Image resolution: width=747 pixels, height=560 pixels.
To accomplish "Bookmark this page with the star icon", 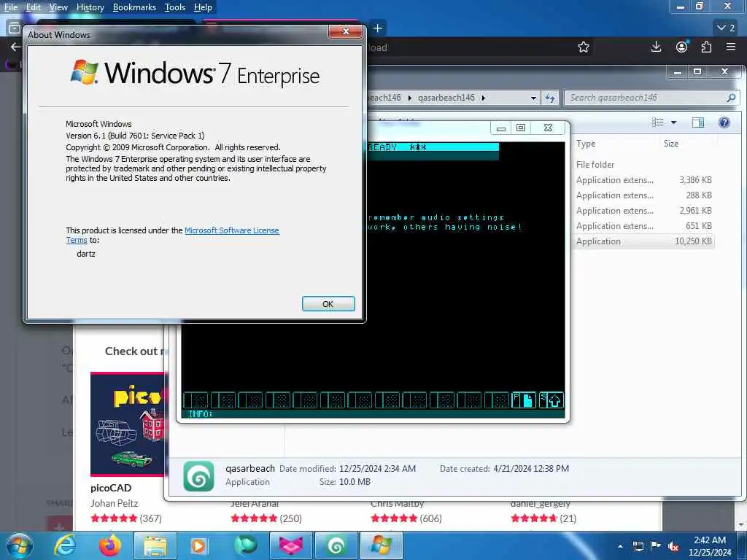I will click(x=583, y=47).
